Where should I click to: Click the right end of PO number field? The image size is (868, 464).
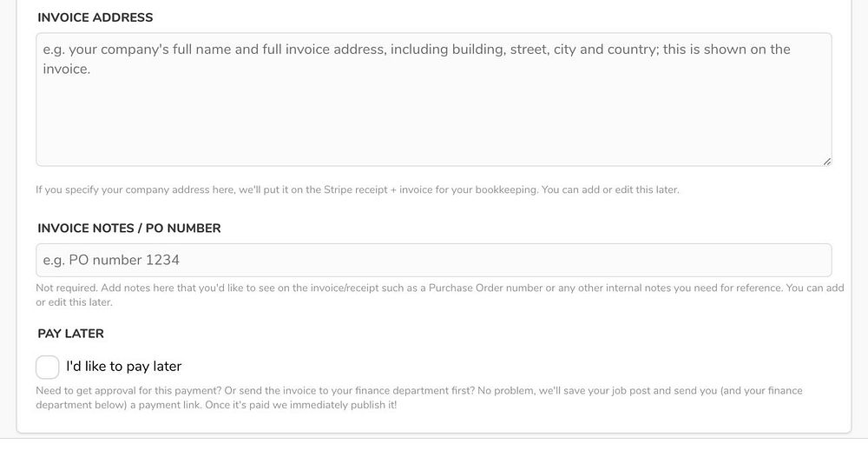[807, 260]
